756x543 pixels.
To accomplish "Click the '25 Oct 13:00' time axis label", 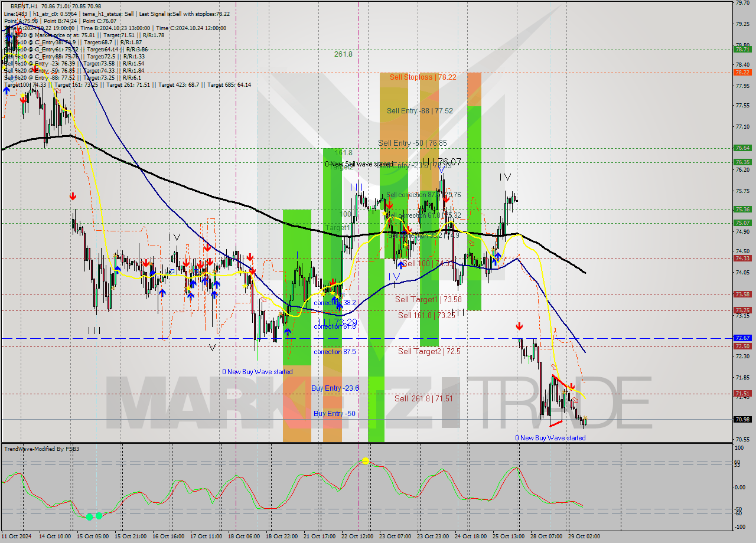I will [x=509, y=536].
